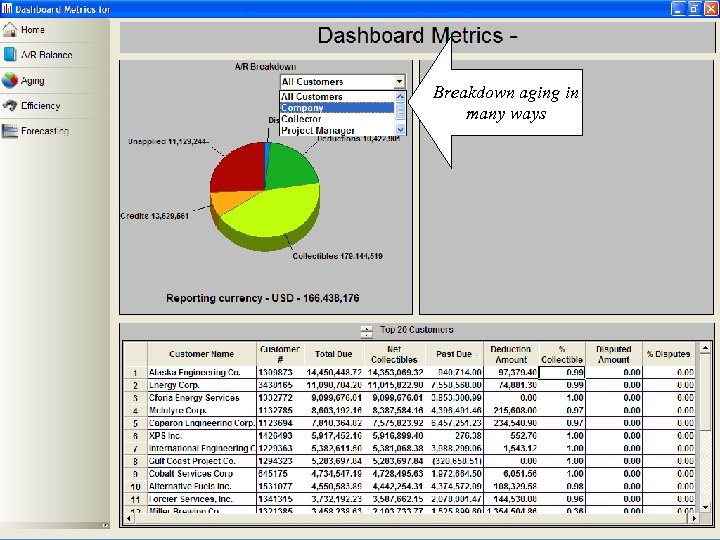This screenshot has height=540, width=720.
Task: Click the dropdown list scroll up arrow
Action: 400,96
